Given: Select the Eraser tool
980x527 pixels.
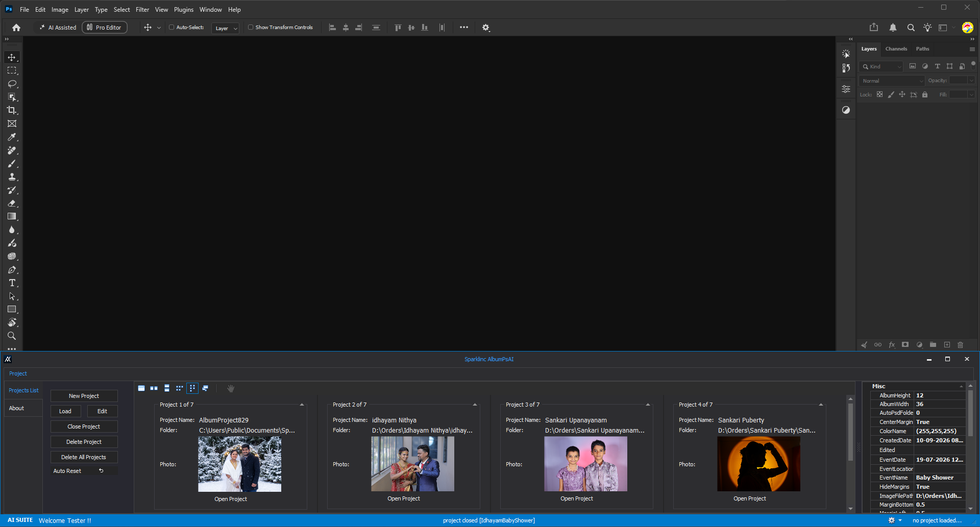Looking at the screenshot, I should (12, 203).
